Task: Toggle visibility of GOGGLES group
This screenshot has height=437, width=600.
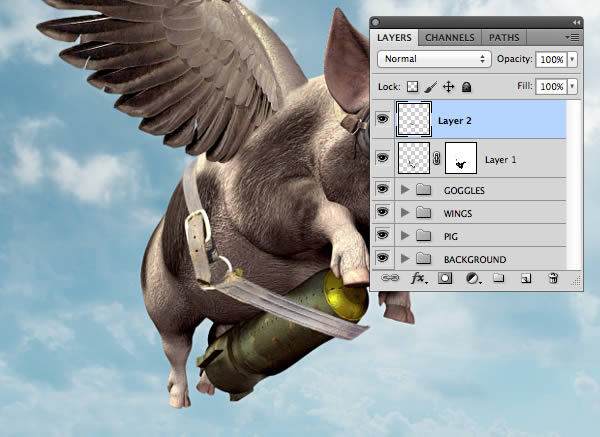Action: click(382, 189)
